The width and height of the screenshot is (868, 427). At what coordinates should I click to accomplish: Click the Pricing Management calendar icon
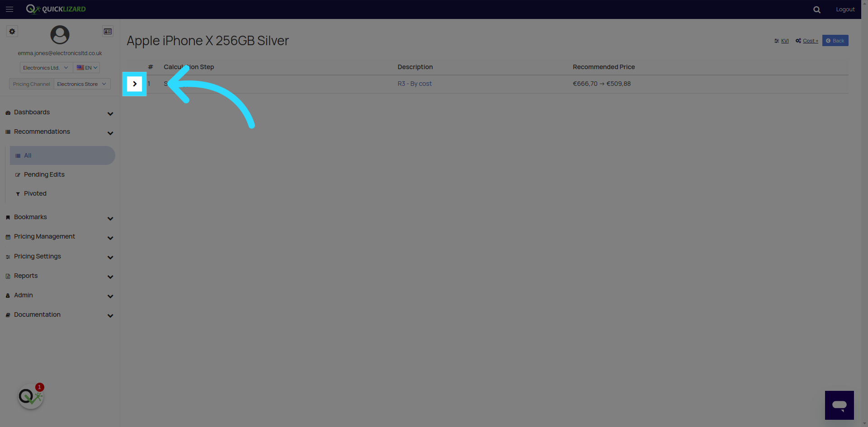(8, 237)
